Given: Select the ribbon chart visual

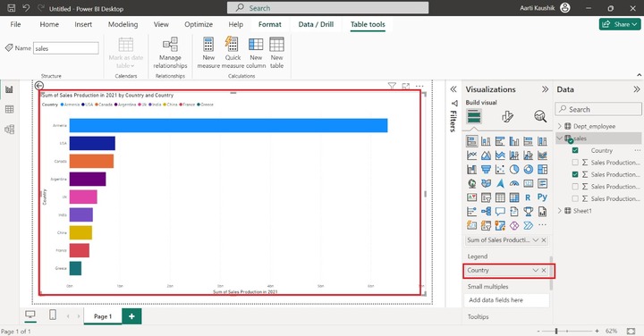Looking at the screenshot, I should tap(542, 155).
